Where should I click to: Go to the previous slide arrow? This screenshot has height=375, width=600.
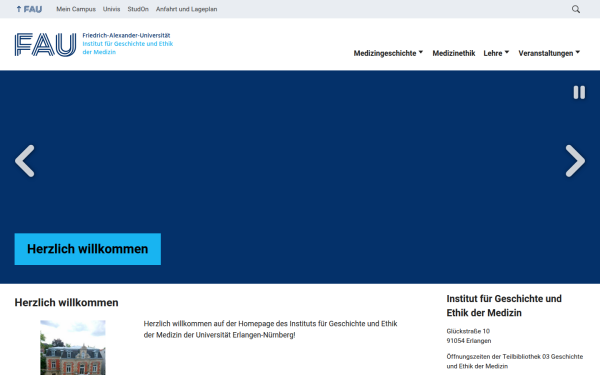coord(25,161)
